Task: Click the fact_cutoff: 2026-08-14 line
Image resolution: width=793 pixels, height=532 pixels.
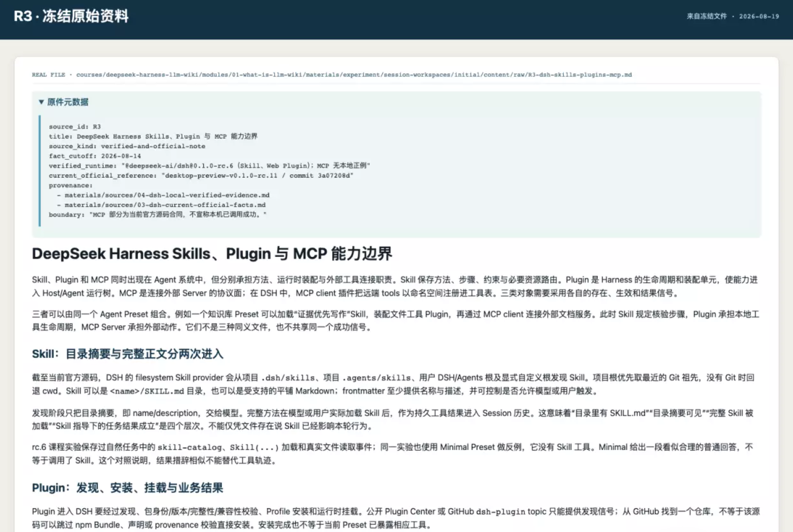Action: [x=95, y=156]
